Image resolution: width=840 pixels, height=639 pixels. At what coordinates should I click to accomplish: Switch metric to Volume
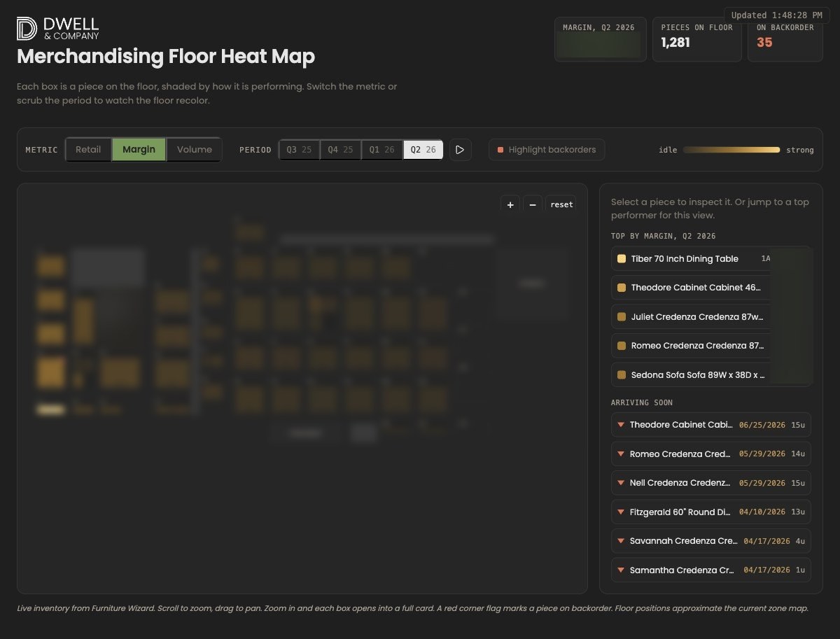point(194,150)
